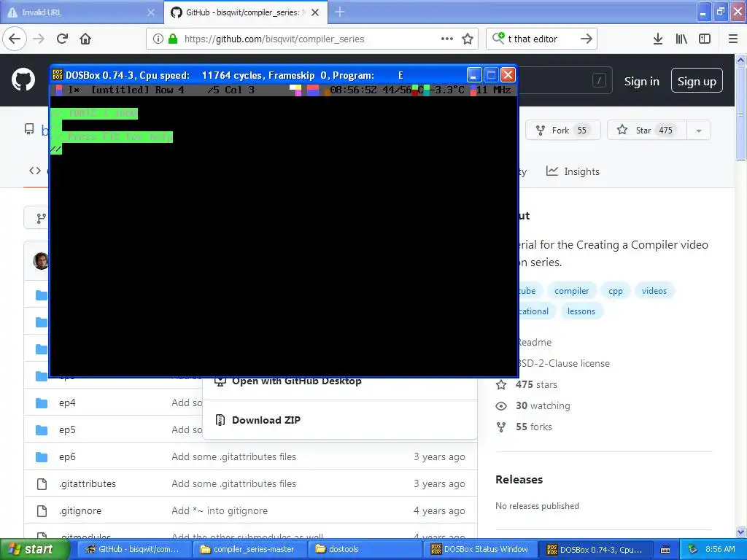Toggle the sidebar view icon
This screenshot has width=747, height=560.
(705, 39)
